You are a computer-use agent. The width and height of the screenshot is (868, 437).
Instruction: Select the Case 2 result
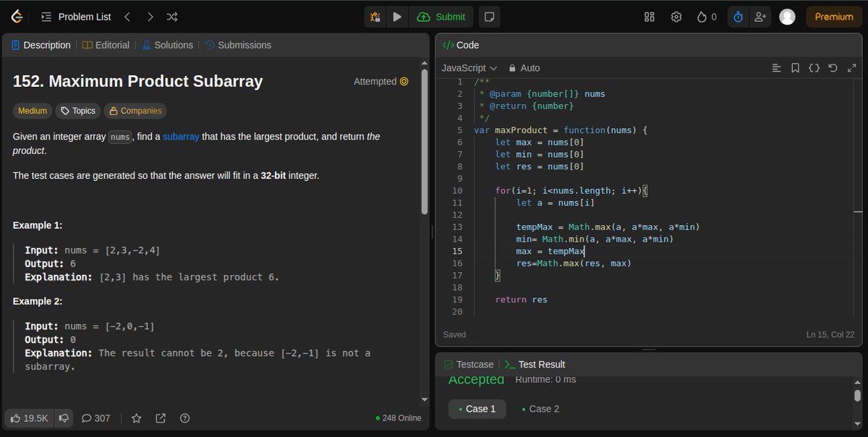pyautogui.click(x=540, y=409)
